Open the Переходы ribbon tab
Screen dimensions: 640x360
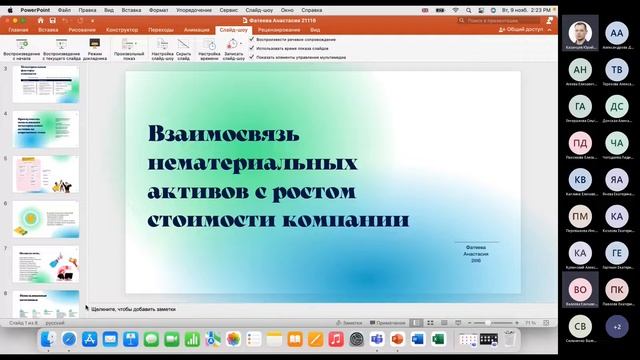coord(161,30)
